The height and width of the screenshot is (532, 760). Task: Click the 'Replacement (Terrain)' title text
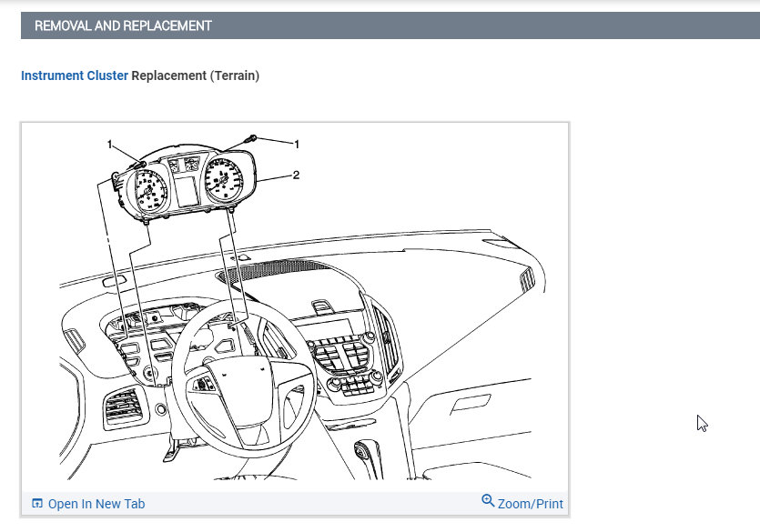[x=196, y=75]
